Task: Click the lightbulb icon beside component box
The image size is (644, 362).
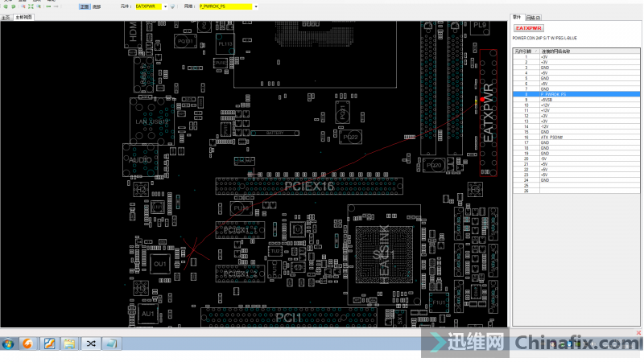Action: click(x=172, y=6)
